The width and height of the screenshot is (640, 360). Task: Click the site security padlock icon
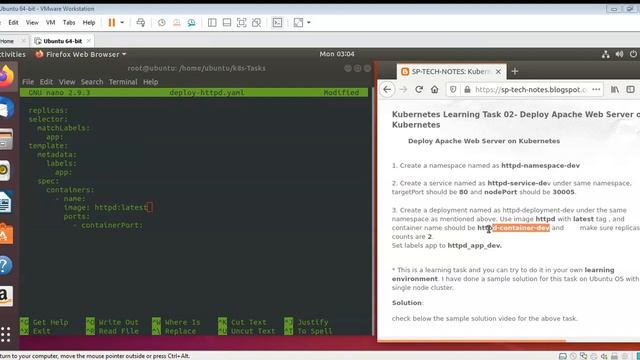coord(467,89)
